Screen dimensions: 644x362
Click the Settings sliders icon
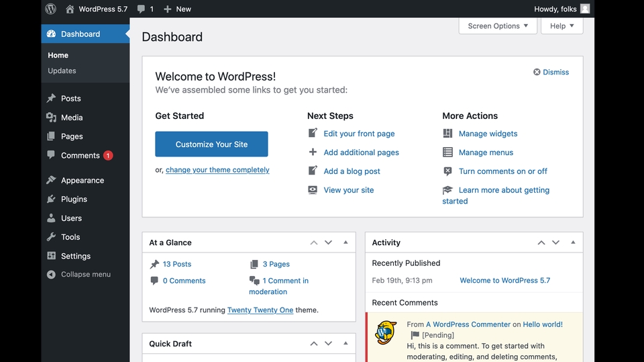pyautogui.click(x=51, y=256)
